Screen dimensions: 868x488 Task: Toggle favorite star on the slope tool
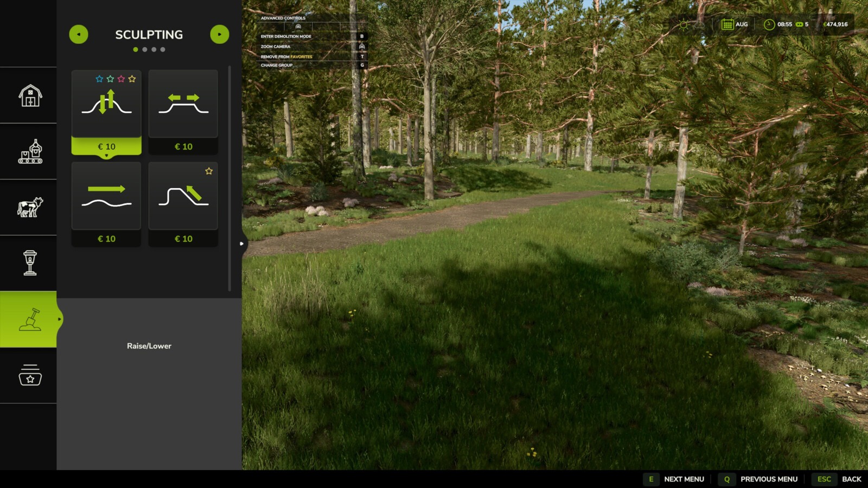click(x=209, y=171)
